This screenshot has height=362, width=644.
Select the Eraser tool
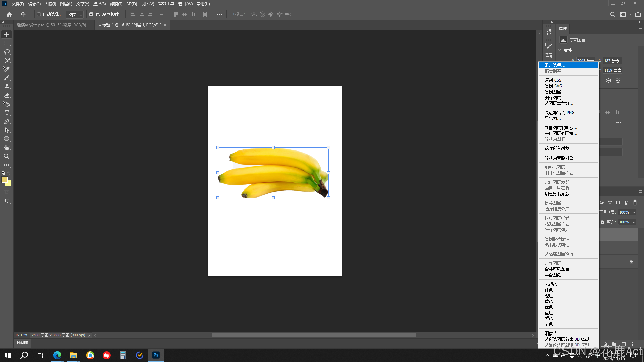[x=7, y=95]
